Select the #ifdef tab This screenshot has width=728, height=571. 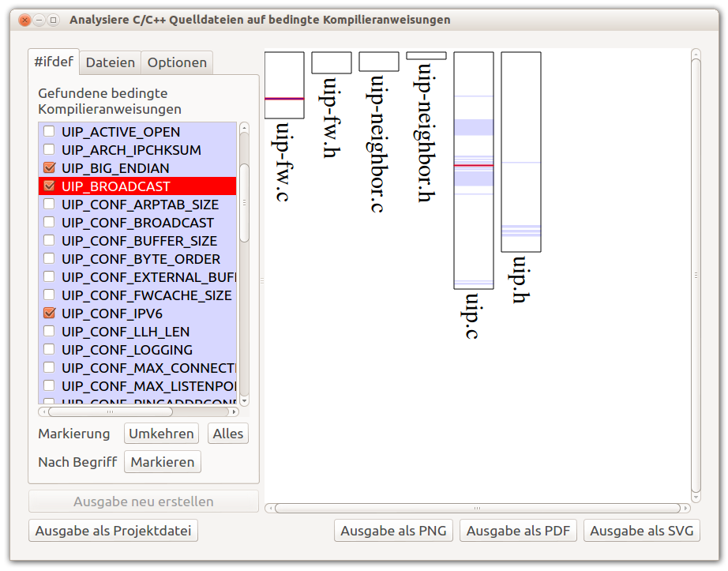[54, 62]
